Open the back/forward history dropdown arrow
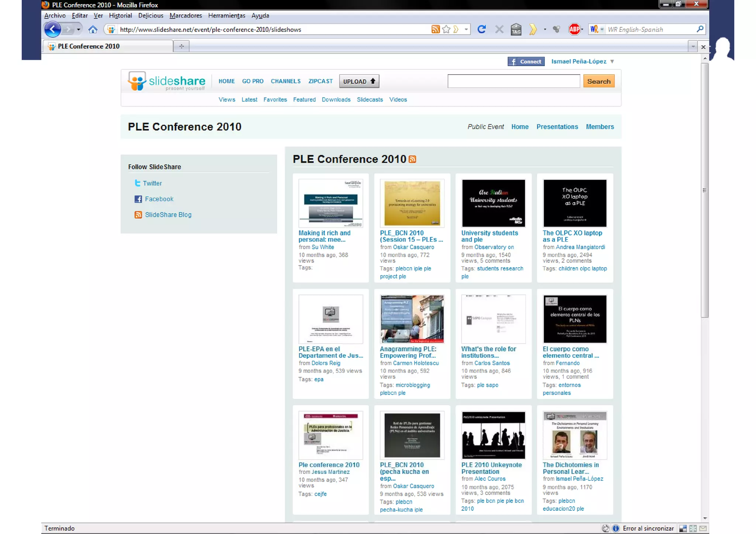This screenshot has height=534, width=756. pos(78,29)
